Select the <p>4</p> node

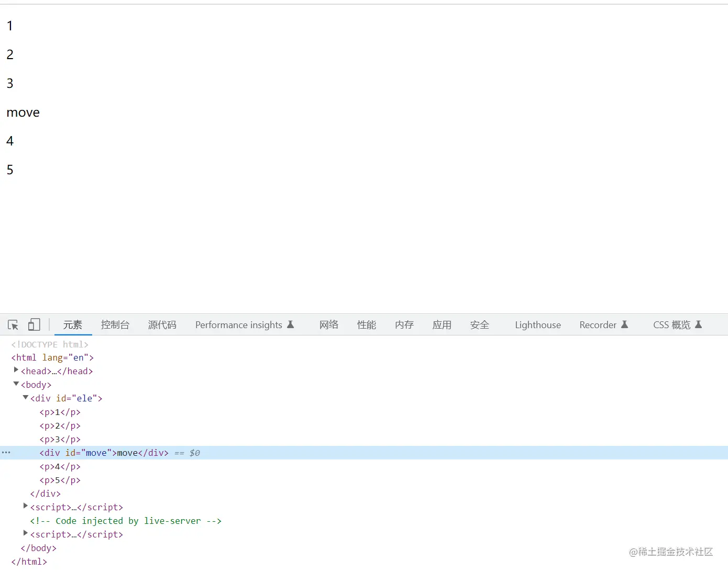coord(60,467)
